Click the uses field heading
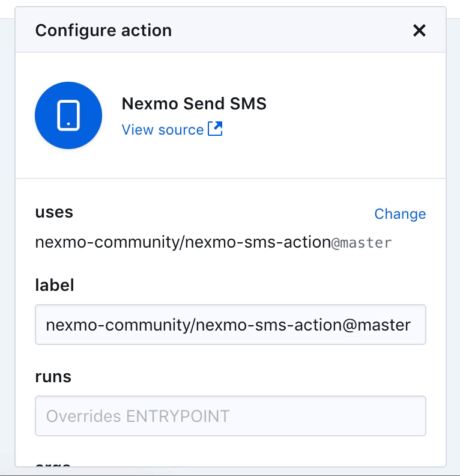 coord(54,212)
